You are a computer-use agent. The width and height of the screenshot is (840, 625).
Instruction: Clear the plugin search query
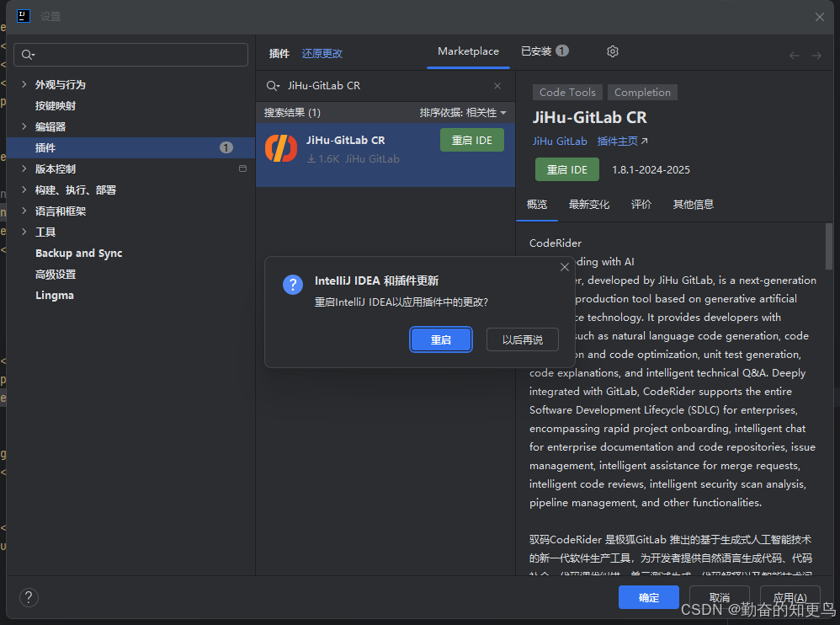pyautogui.click(x=497, y=86)
